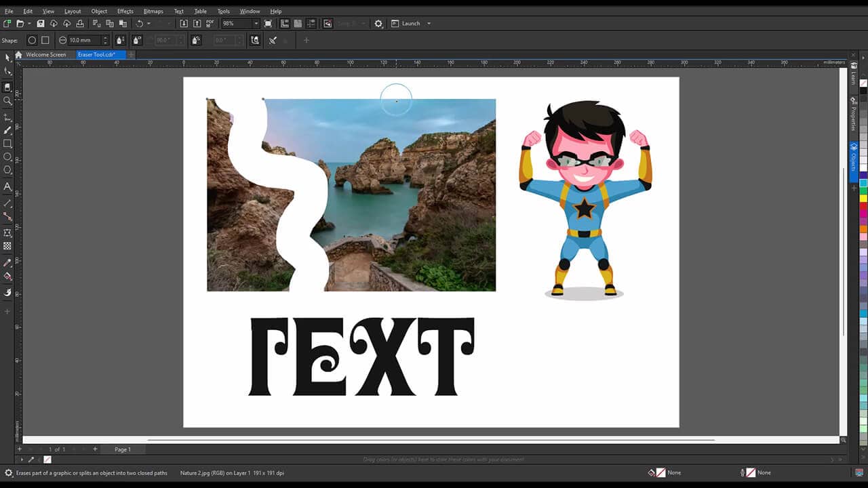
Task: Open the Bitmaps menu
Action: coord(153,12)
